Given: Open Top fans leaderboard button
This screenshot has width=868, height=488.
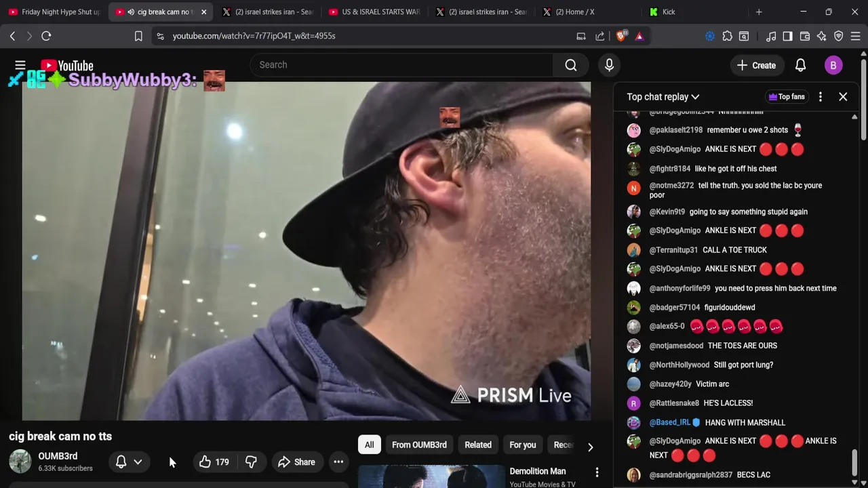Looking at the screenshot, I should 786,97.
